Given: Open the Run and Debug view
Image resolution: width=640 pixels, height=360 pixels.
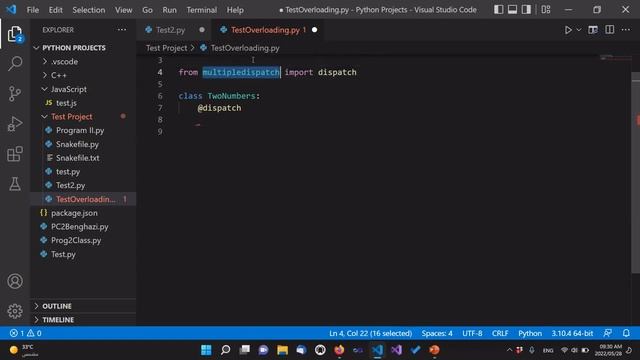Looking at the screenshot, I should coord(15,124).
